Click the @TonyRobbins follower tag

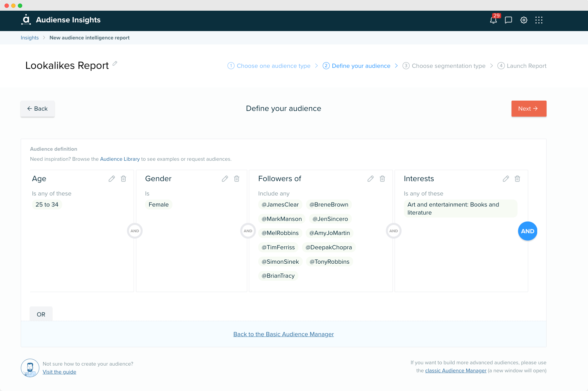[329, 262]
